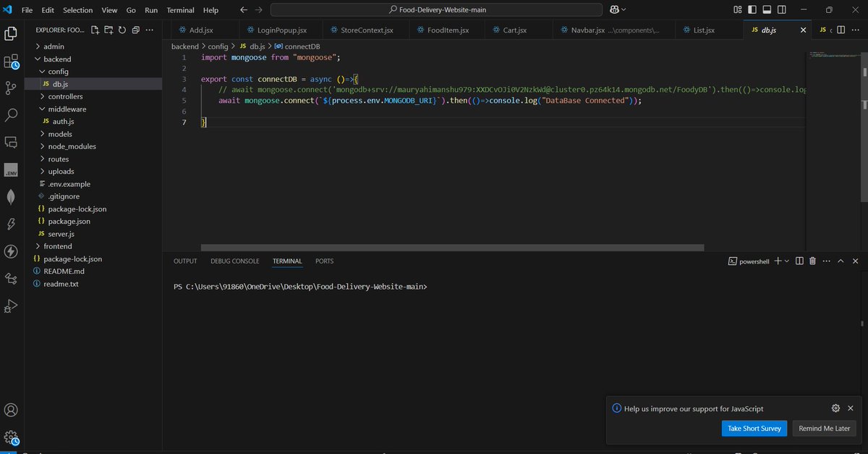This screenshot has width=868, height=454.
Task: Open the Selection menu
Action: [77, 10]
